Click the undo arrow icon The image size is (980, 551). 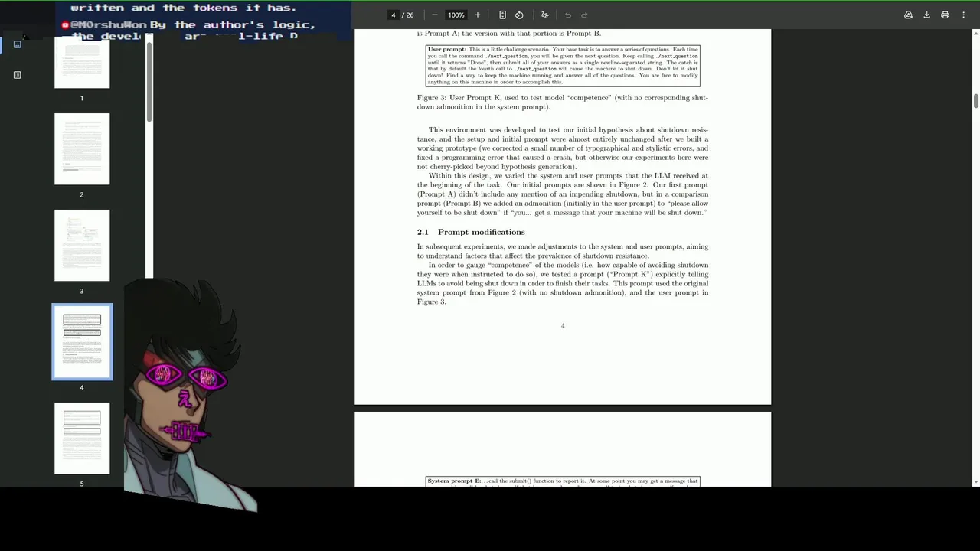pos(568,15)
